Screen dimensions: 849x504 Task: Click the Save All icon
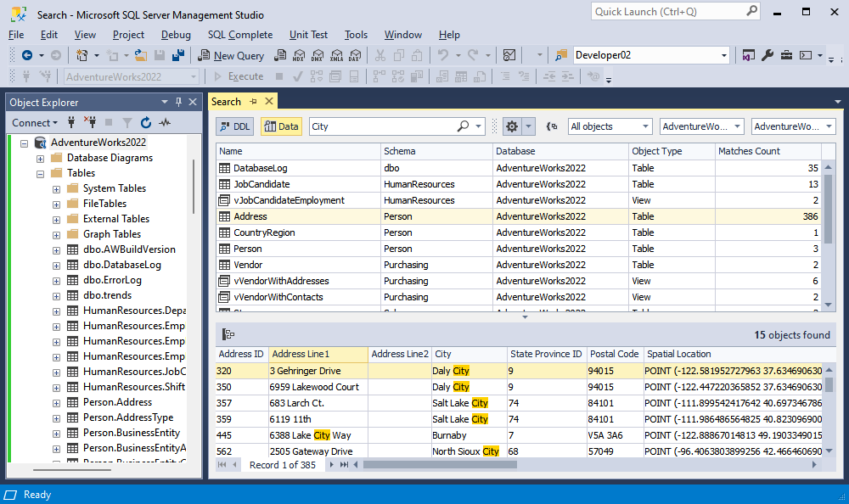point(177,54)
